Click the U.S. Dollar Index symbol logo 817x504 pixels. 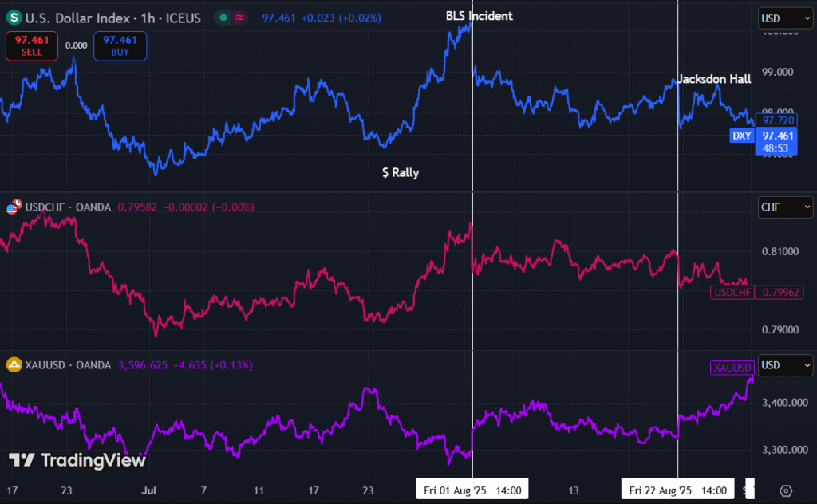(14, 18)
